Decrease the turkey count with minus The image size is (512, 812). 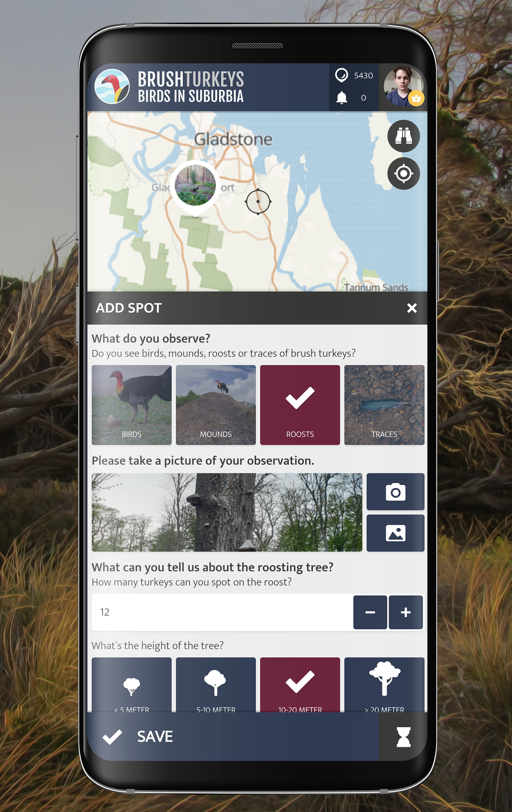coord(370,612)
